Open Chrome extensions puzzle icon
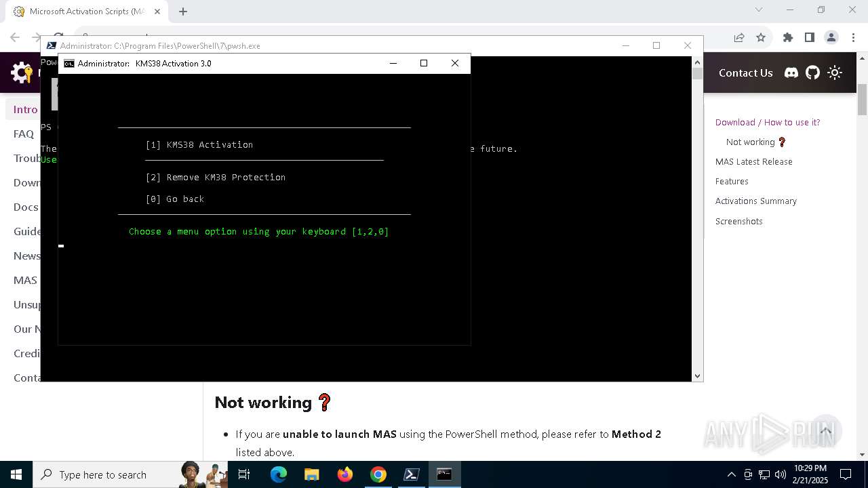The height and width of the screenshot is (488, 868). pos(787,37)
